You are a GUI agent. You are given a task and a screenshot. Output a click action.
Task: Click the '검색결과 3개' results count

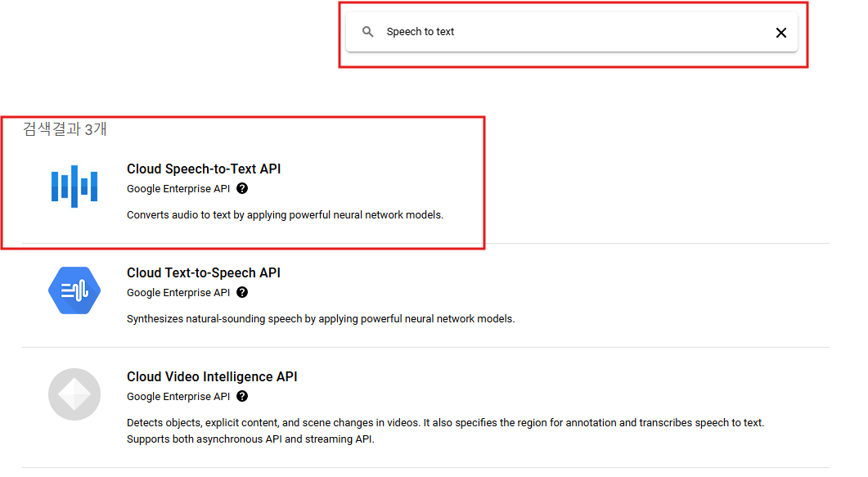tap(65, 129)
